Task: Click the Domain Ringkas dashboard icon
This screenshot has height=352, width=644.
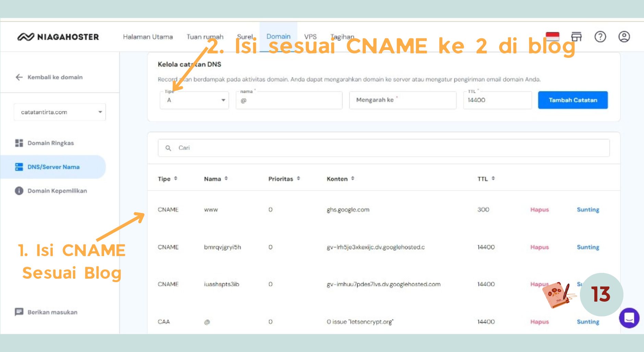Action: [x=19, y=143]
